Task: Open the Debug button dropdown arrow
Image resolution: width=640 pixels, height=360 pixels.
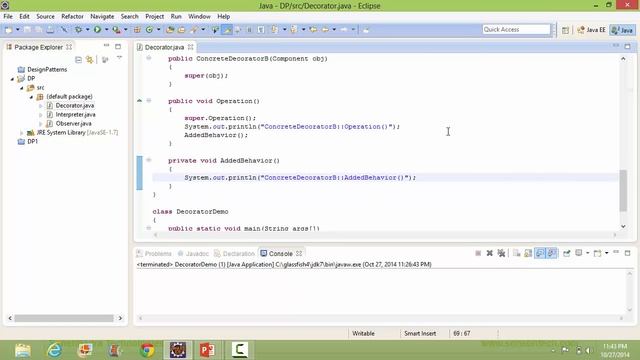Action: click(x=87, y=29)
